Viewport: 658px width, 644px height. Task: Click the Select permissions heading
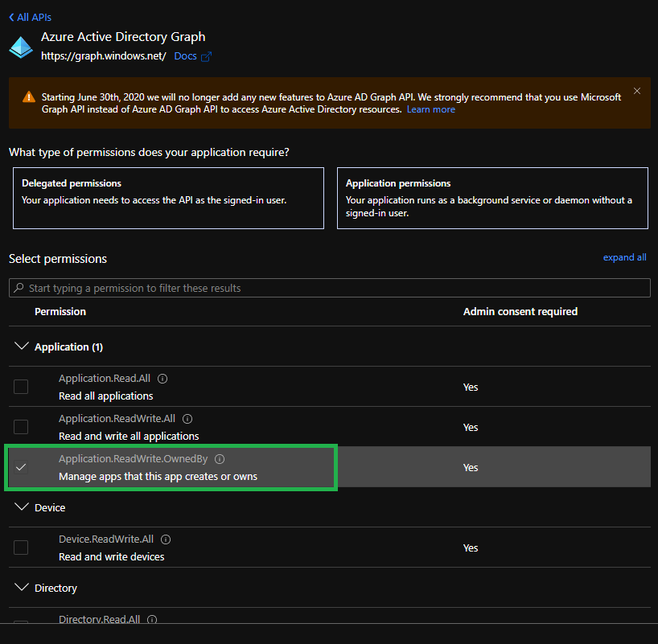tap(58, 259)
